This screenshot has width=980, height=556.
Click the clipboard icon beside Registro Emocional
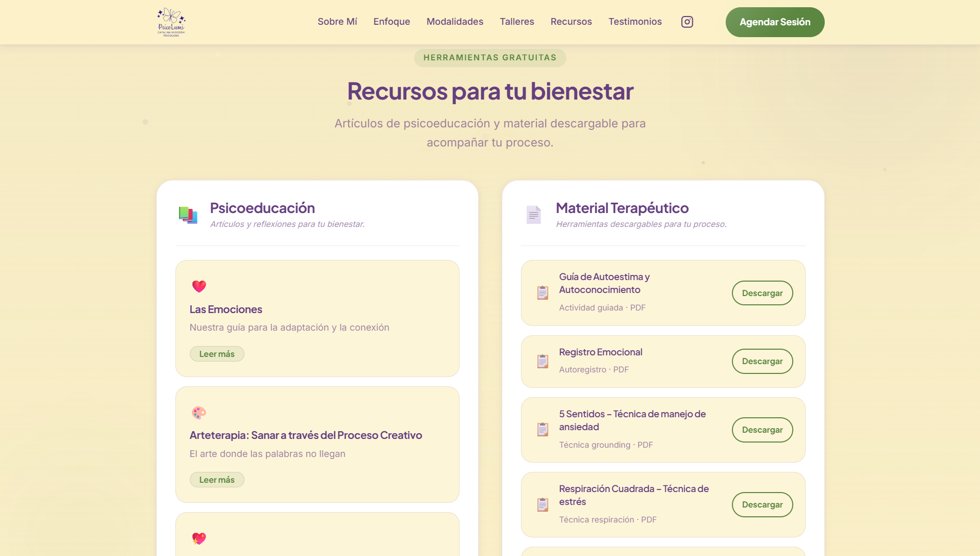pos(543,362)
